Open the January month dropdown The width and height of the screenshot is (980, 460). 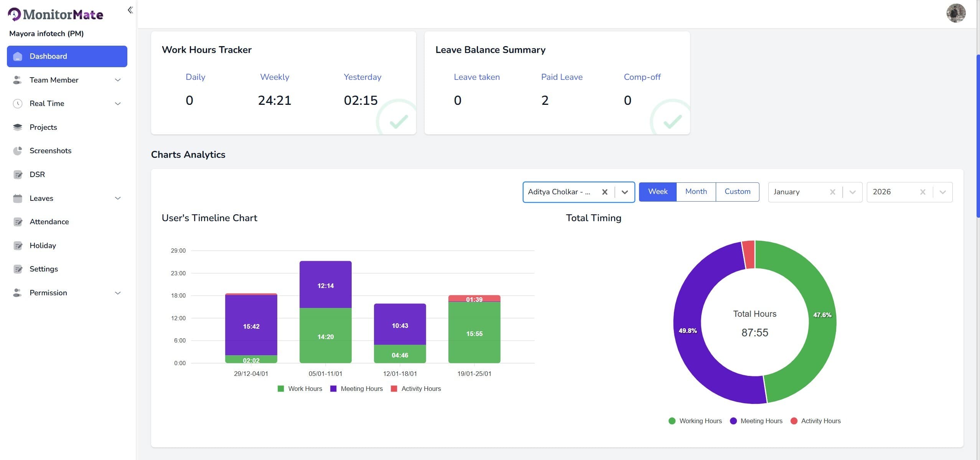pyautogui.click(x=852, y=192)
